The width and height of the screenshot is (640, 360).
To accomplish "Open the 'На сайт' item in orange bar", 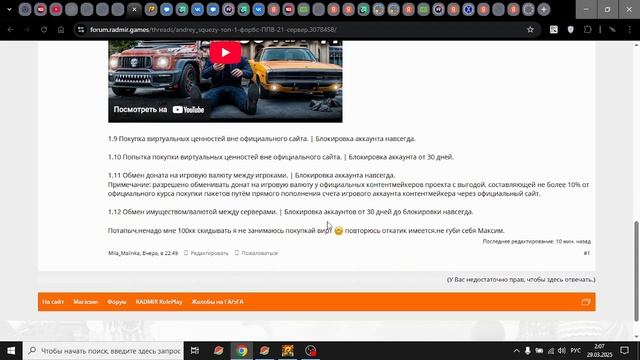I will coord(53,302).
